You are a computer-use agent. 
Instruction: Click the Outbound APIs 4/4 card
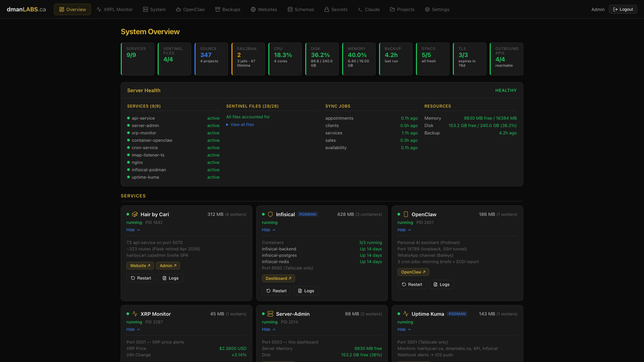click(x=506, y=59)
